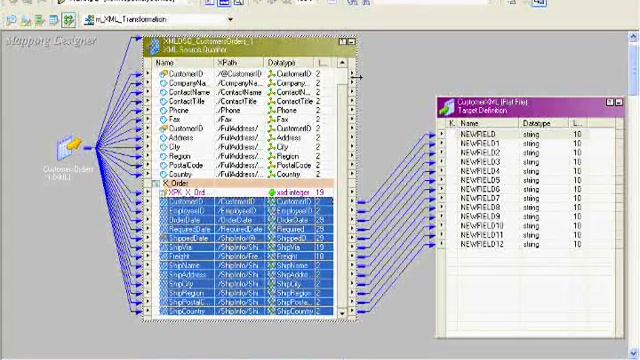
Task: Select the NEWFIELD12 target field
Action: pyautogui.click(x=482, y=244)
